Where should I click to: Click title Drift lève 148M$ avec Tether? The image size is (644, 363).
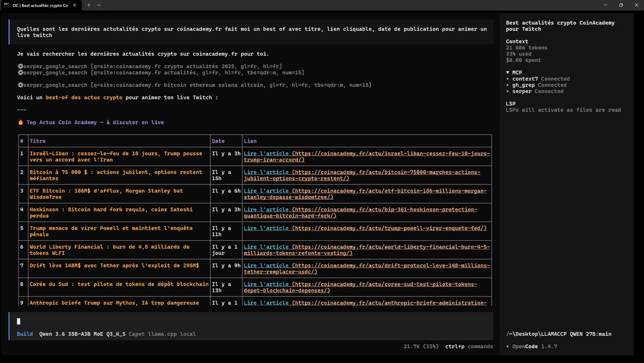coord(114,265)
